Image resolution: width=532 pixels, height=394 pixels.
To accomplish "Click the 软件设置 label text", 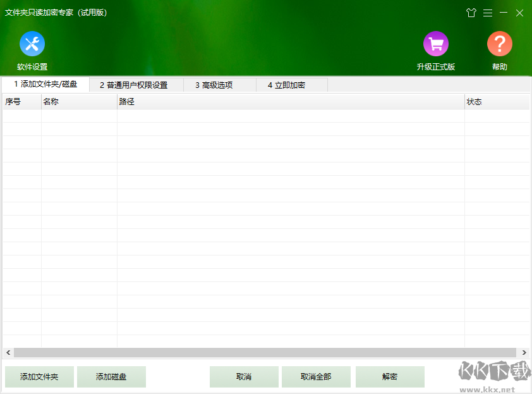I will click(x=32, y=67).
